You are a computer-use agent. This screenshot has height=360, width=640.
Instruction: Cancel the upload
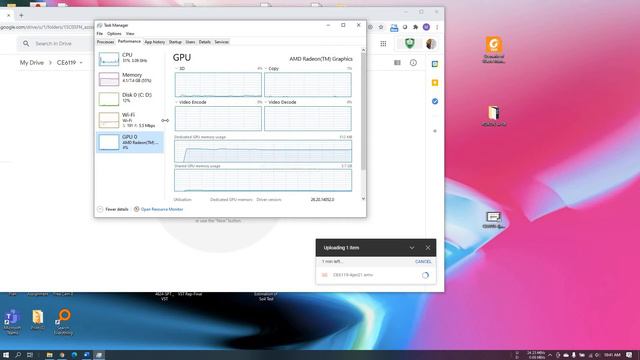(x=423, y=262)
